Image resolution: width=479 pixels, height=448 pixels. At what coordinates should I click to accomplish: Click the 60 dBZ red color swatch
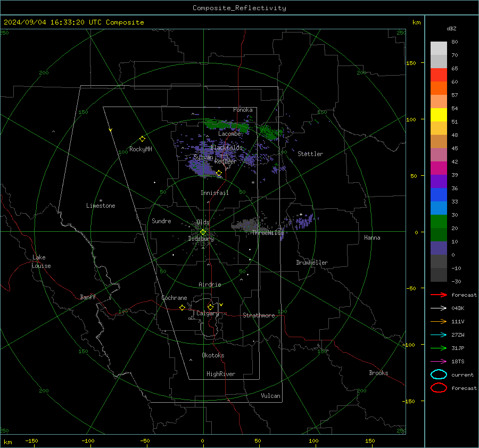(x=439, y=75)
